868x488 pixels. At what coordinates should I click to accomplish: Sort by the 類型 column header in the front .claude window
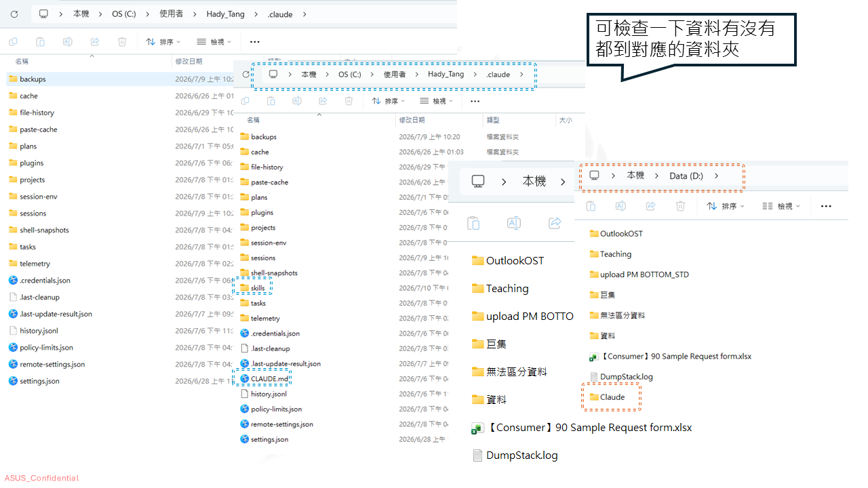pos(493,120)
